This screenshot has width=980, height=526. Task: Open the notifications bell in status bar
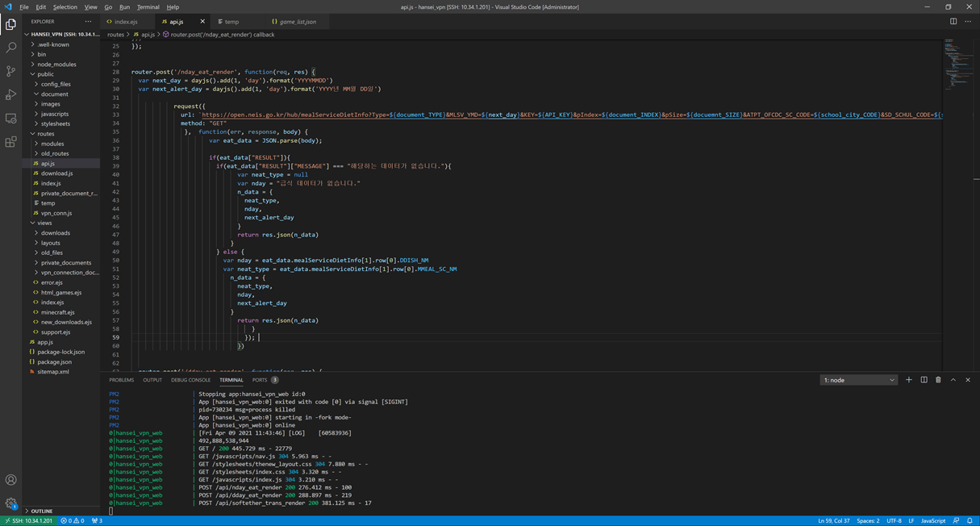(970, 521)
